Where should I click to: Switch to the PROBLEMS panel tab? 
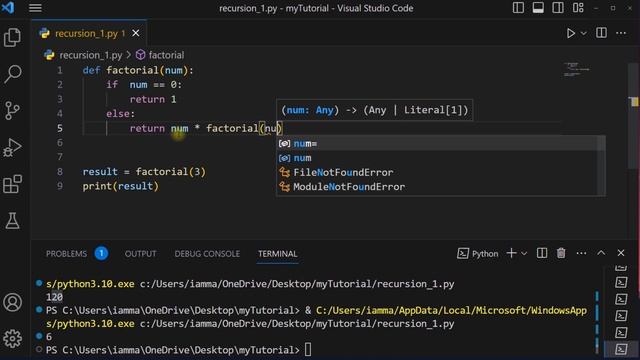[x=67, y=254]
